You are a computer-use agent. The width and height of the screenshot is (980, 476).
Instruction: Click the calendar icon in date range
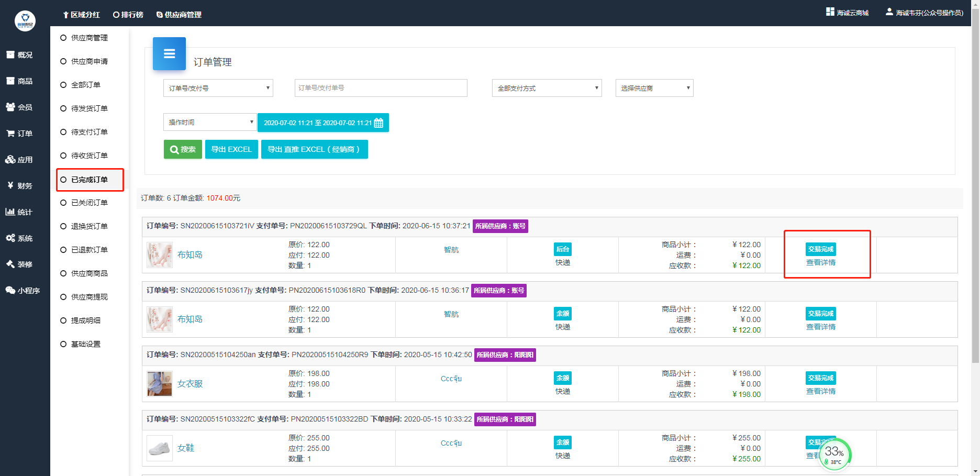coord(378,123)
